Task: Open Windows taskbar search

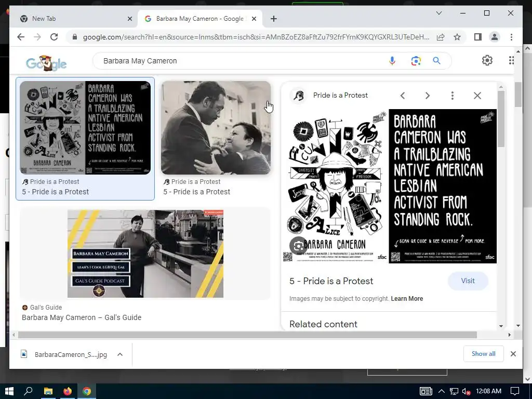Action: point(28,391)
